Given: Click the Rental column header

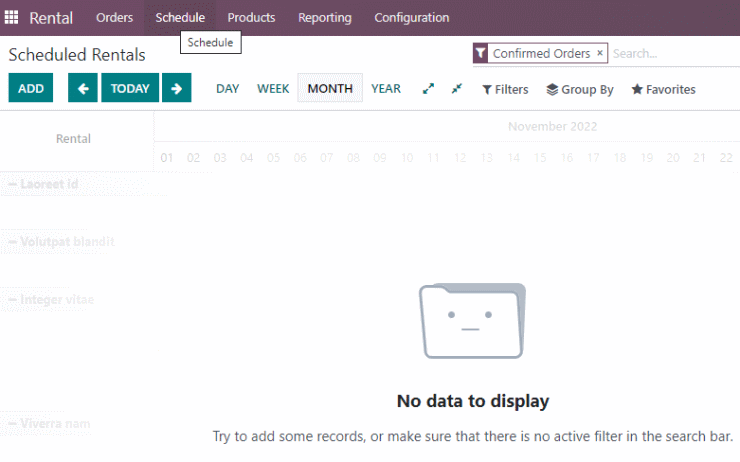Looking at the screenshot, I should click(x=73, y=139).
